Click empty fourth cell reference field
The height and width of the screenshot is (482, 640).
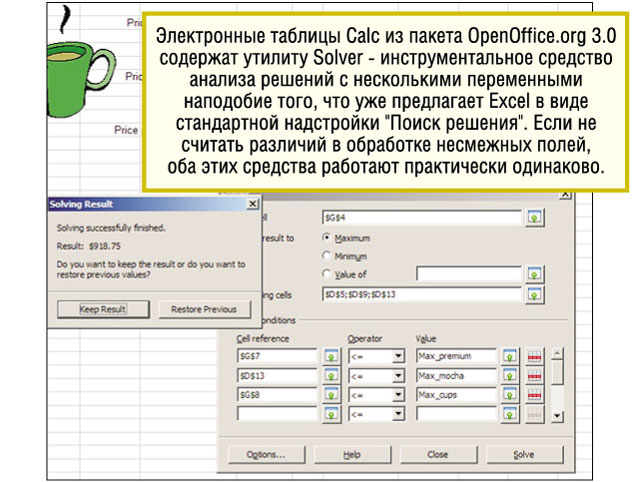coord(277,414)
